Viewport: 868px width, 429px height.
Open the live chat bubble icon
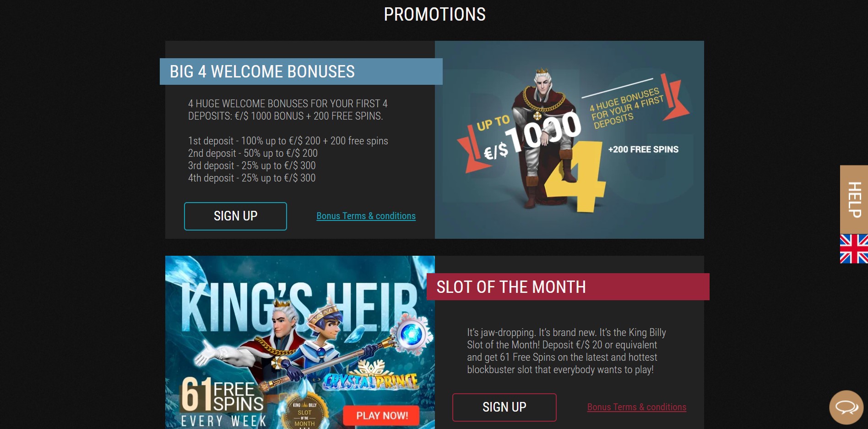tap(846, 407)
